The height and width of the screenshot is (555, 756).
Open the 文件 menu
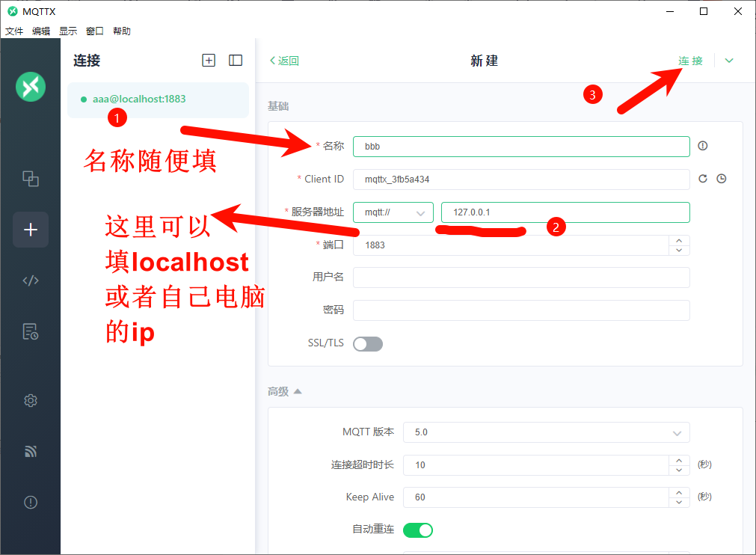tap(14, 31)
